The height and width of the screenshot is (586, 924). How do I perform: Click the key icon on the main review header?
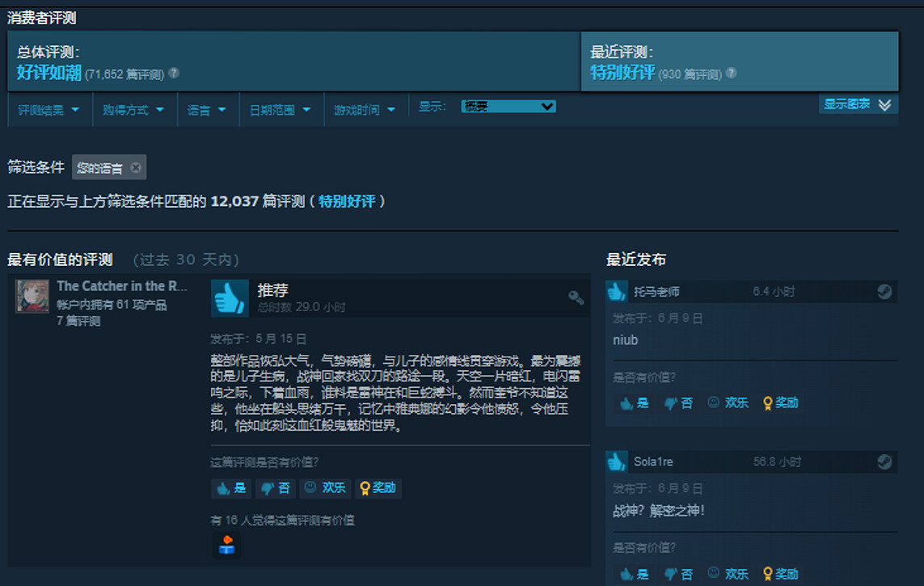pyautogui.click(x=576, y=297)
